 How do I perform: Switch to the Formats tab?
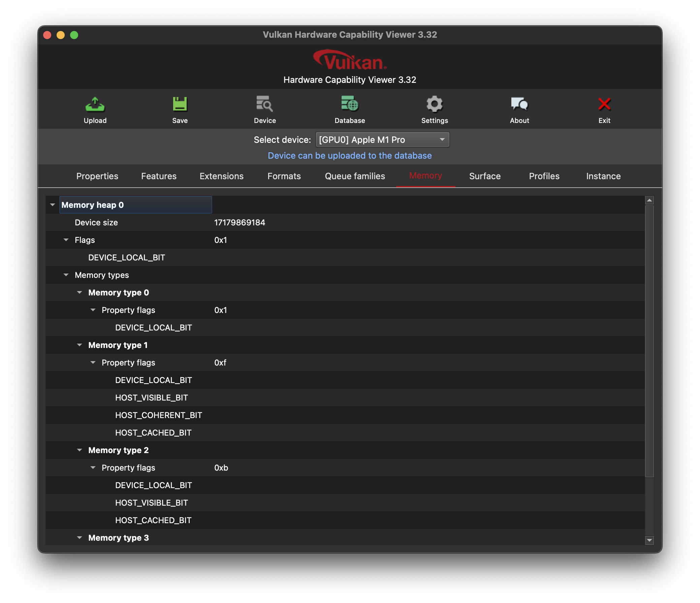[x=284, y=176]
